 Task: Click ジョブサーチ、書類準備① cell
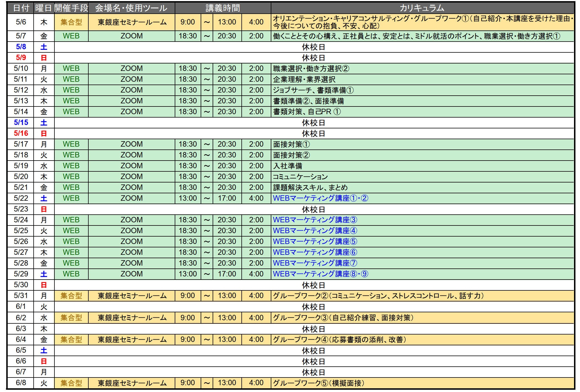point(422,90)
